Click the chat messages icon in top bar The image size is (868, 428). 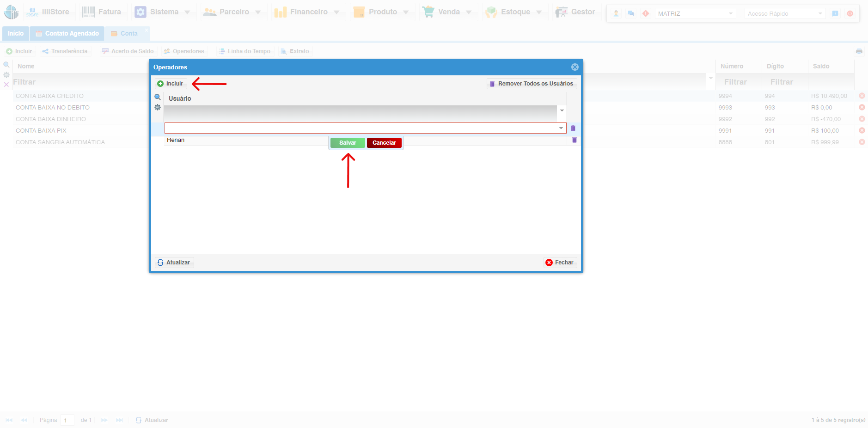pos(631,13)
